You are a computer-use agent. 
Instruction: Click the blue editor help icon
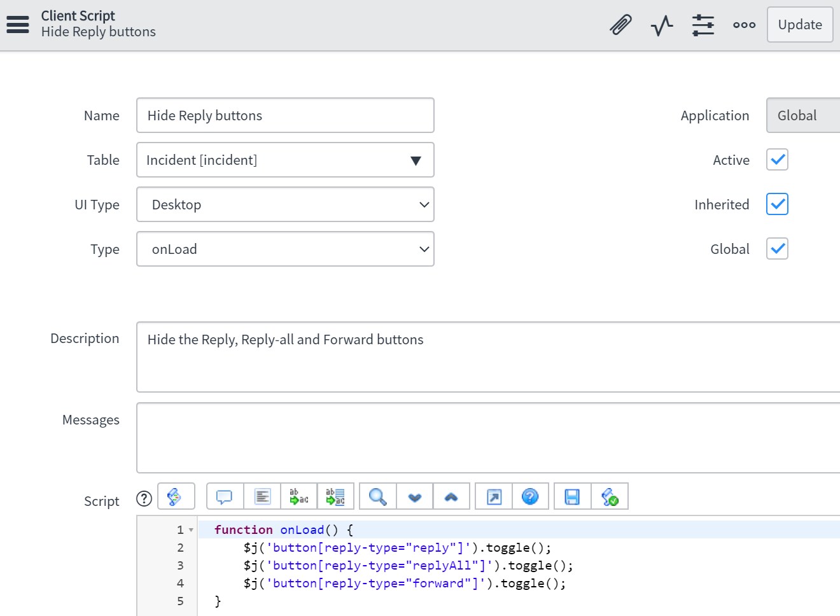(530, 496)
